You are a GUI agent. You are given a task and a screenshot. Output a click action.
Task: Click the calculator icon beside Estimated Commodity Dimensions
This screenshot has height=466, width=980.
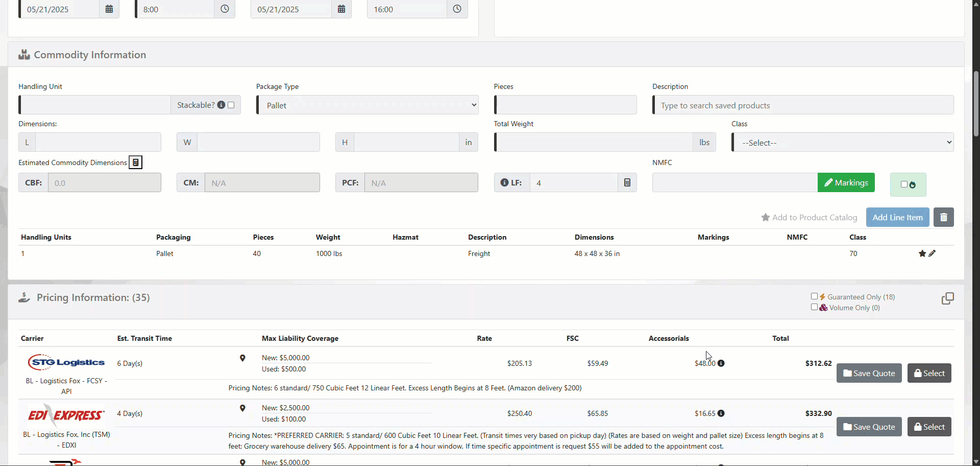click(x=135, y=162)
